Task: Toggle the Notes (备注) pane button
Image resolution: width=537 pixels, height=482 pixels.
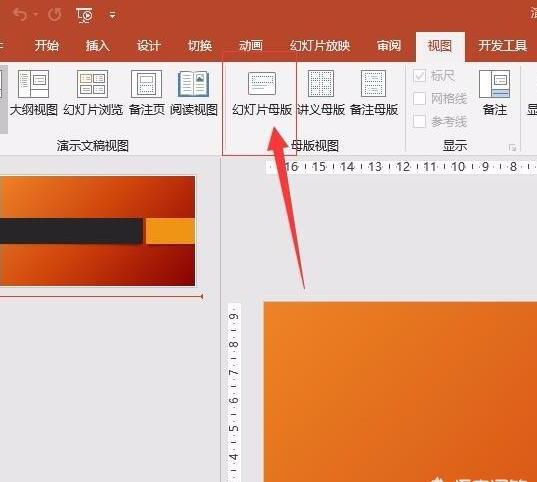Action: (494, 93)
